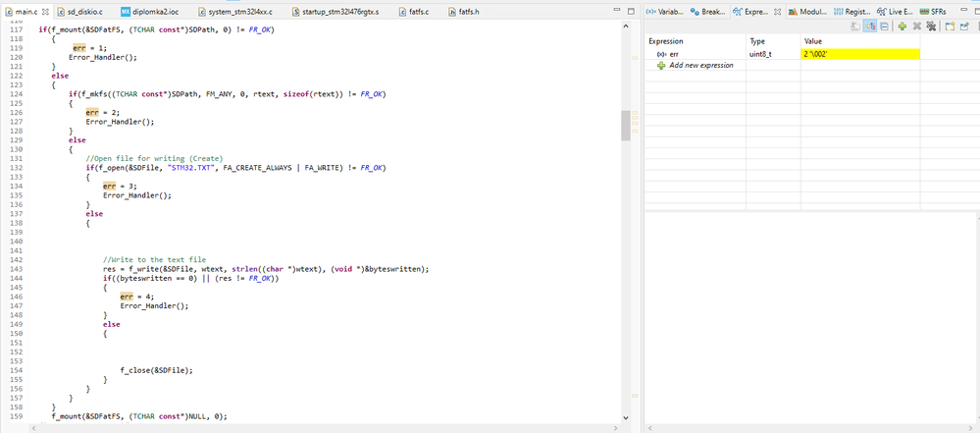This screenshot has width=980, height=433.
Task: Click the Value column header
Action: click(860, 41)
